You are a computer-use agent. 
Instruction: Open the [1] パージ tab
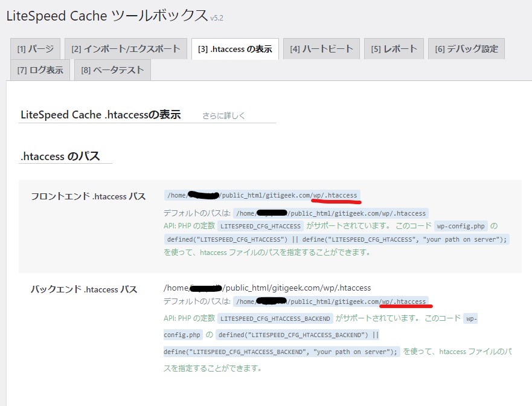pos(35,49)
